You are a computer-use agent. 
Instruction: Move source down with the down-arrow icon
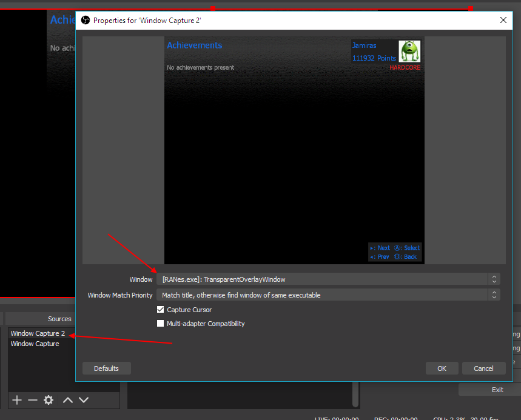pyautogui.click(x=84, y=400)
